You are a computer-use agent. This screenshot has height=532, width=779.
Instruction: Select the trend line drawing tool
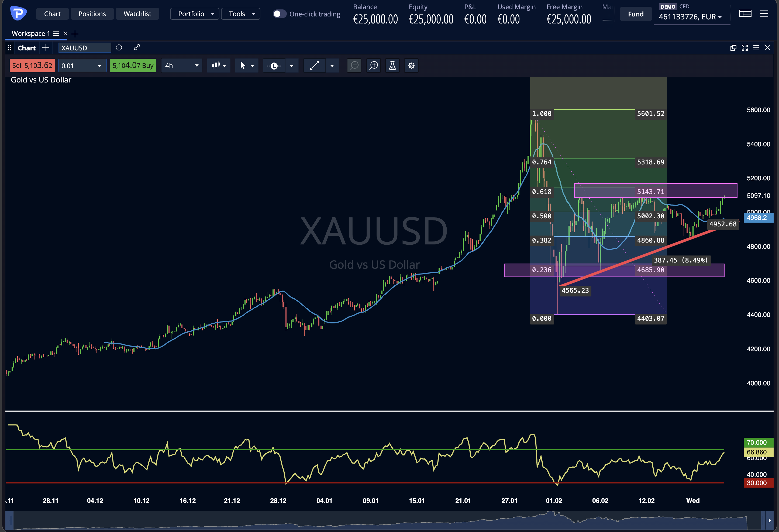(314, 65)
